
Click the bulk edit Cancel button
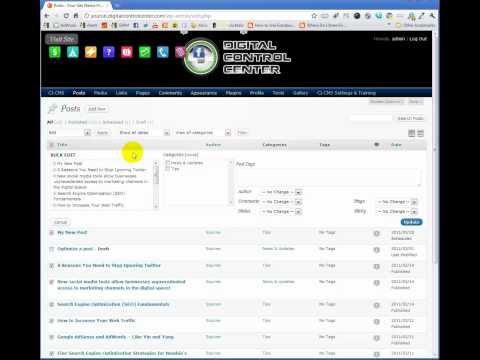(x=60, y=222)
